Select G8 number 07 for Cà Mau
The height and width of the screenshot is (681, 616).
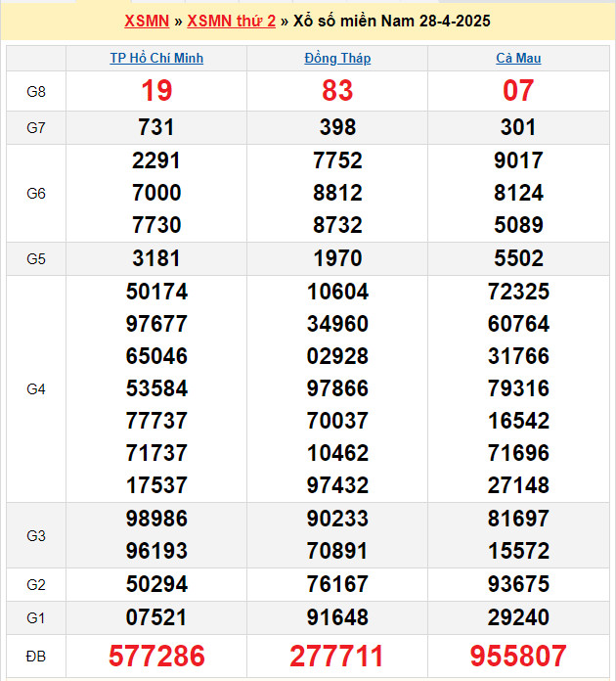pyautogui.click(x=518, y=91)
